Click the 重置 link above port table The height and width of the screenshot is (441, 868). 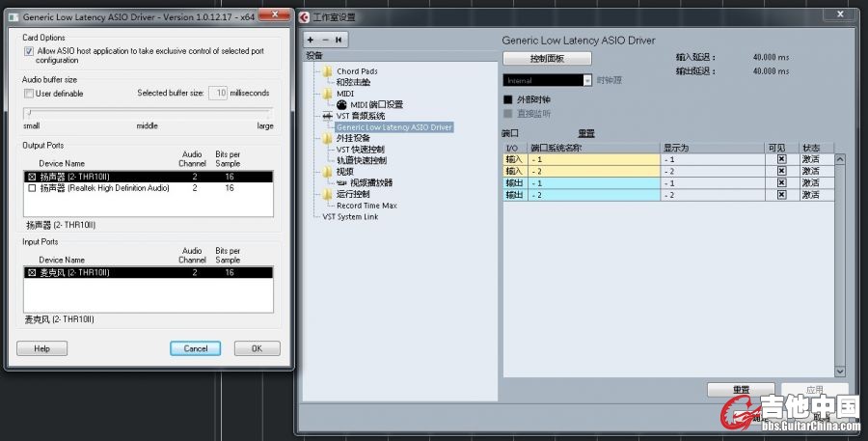(x=586, y=133)
